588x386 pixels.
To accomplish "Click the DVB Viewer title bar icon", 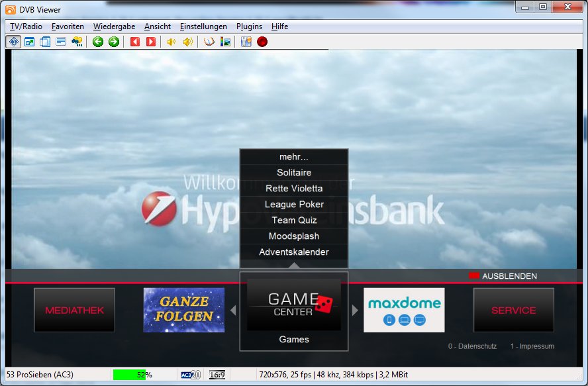I will (11, 10).
